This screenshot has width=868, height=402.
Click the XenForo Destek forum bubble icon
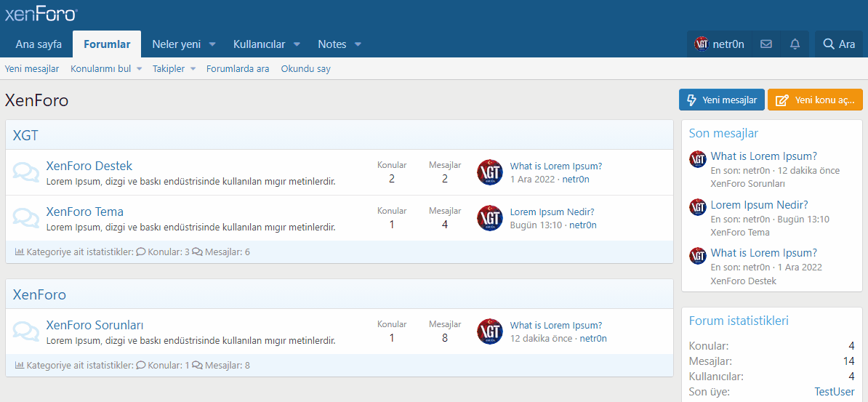click(x=26, y=172)
